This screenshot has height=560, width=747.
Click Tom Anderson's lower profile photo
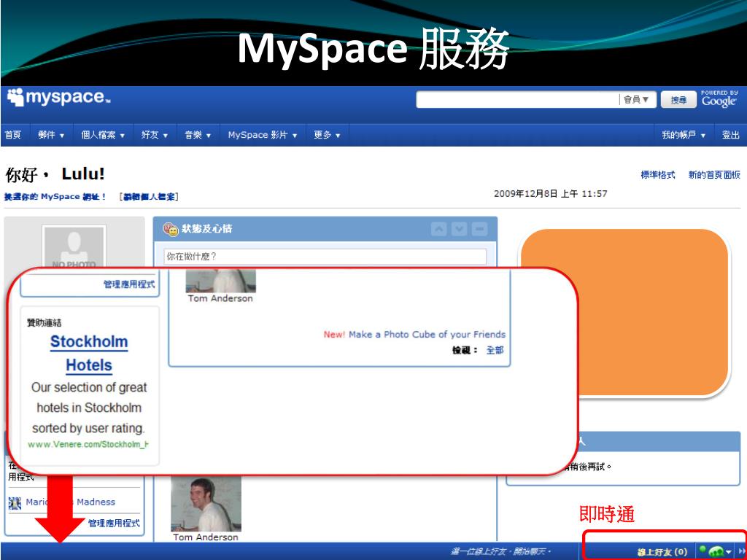(206, 504)
